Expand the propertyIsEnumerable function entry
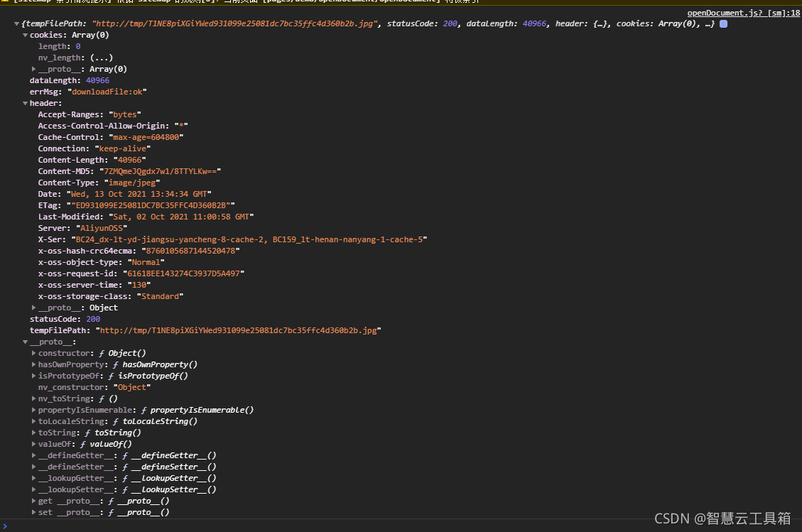Viewport: 802px width, 532px height. (x=34, y=410)
